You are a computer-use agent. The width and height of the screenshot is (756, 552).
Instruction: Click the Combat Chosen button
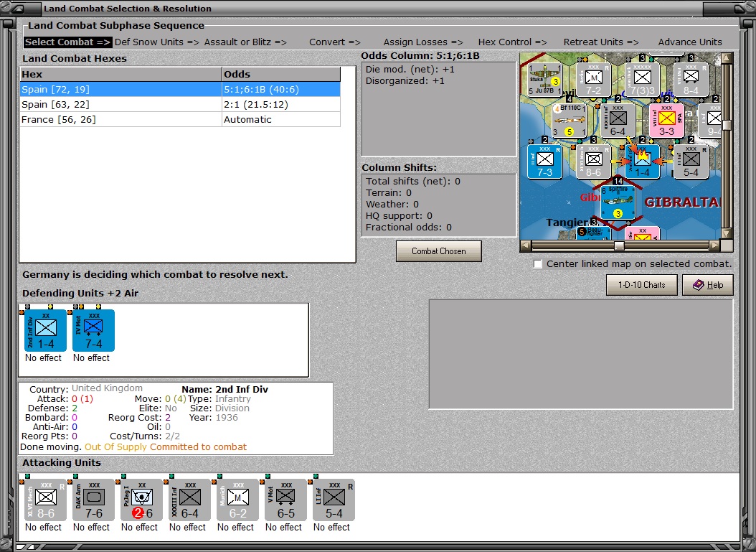pos(439,251)
